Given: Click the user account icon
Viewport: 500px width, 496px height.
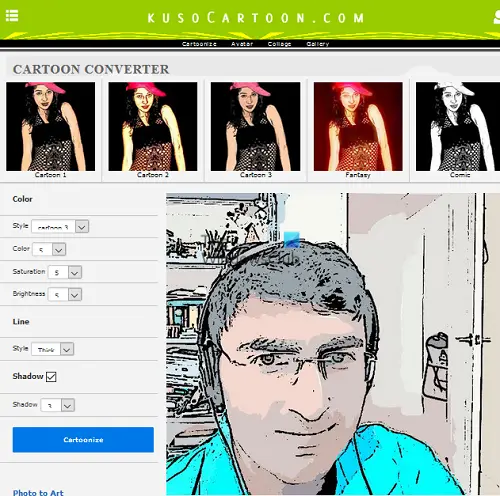Looking at the screenshot, I should tap(497, 17).
